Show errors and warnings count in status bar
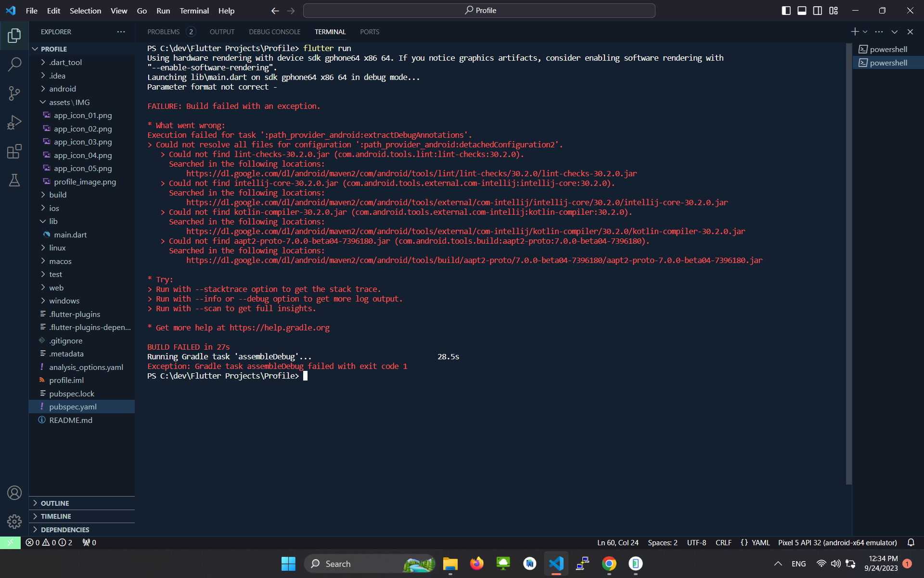 click(49, 542)
